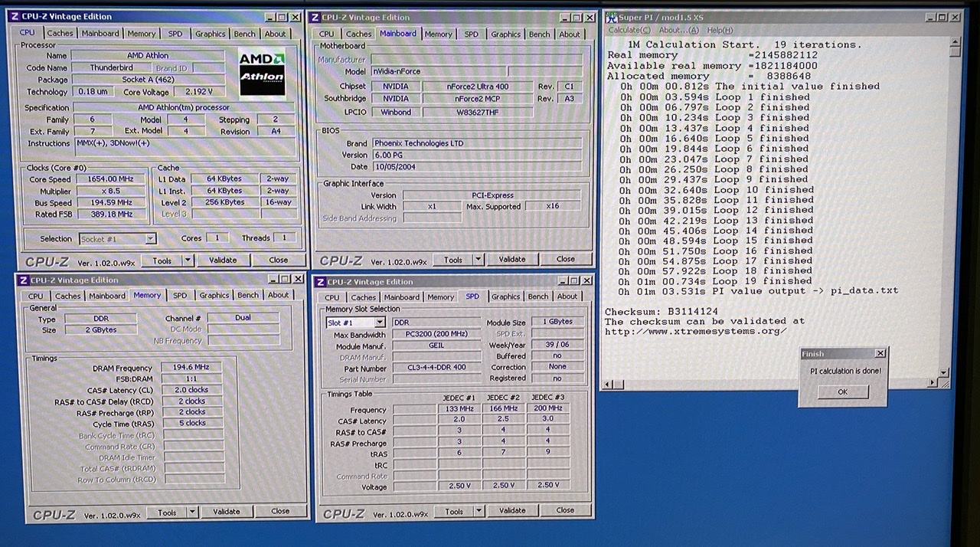The image size is (980, 547).
Task: Click Close button in Mainboard window
Action: click(x=566, y=259)
